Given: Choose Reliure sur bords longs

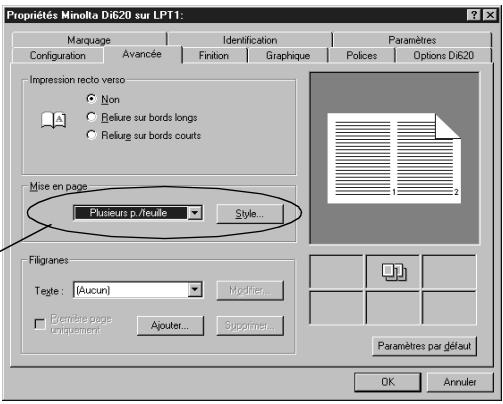Looking at the screenshot, I should coord(91,117).
